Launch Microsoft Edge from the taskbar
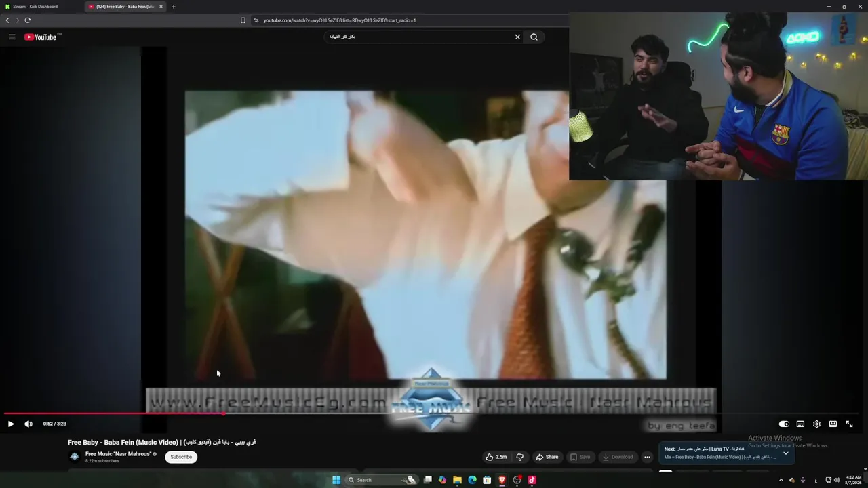Viewport: 868px width, 488px height. [x=473, y=480]
